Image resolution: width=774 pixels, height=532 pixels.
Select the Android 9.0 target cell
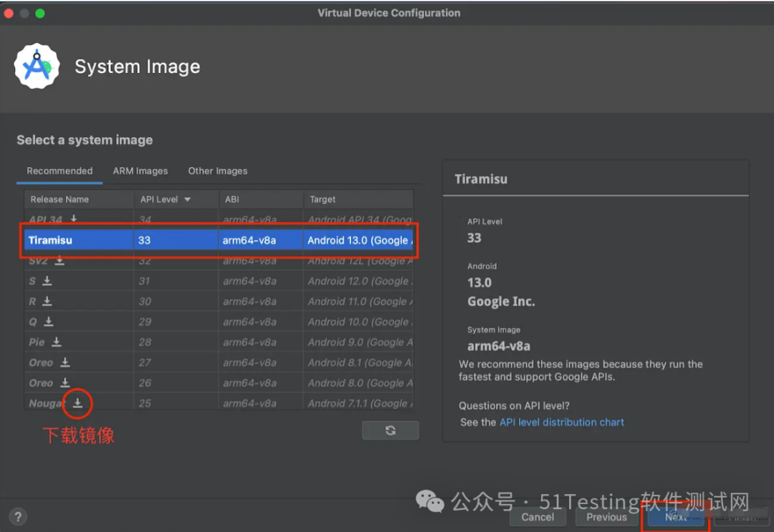358,342
